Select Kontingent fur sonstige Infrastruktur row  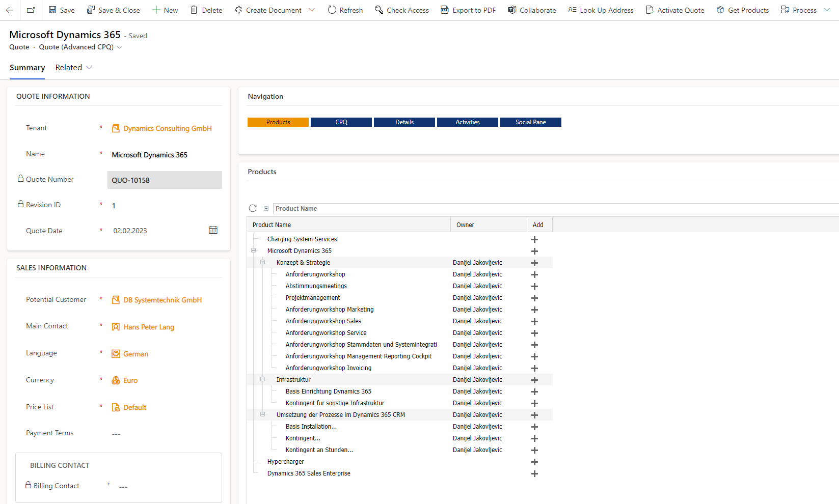pyautogui.click(x=400, y=403)
